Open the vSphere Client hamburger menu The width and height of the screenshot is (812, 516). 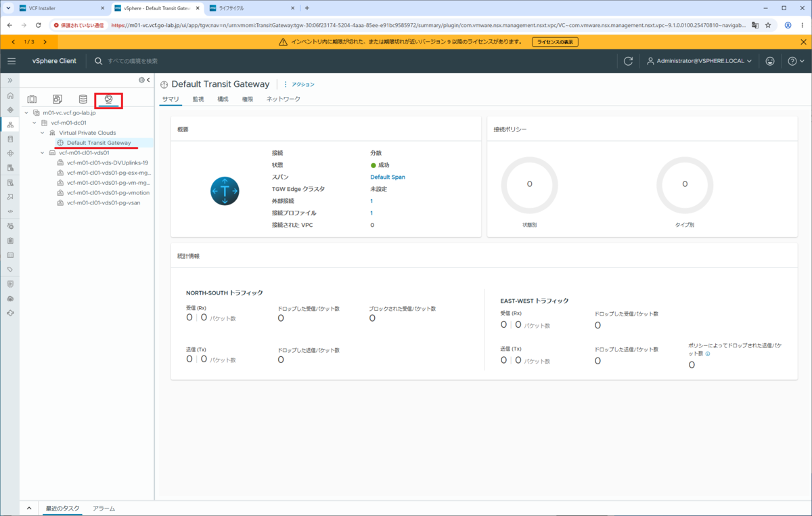coord(11,61)
